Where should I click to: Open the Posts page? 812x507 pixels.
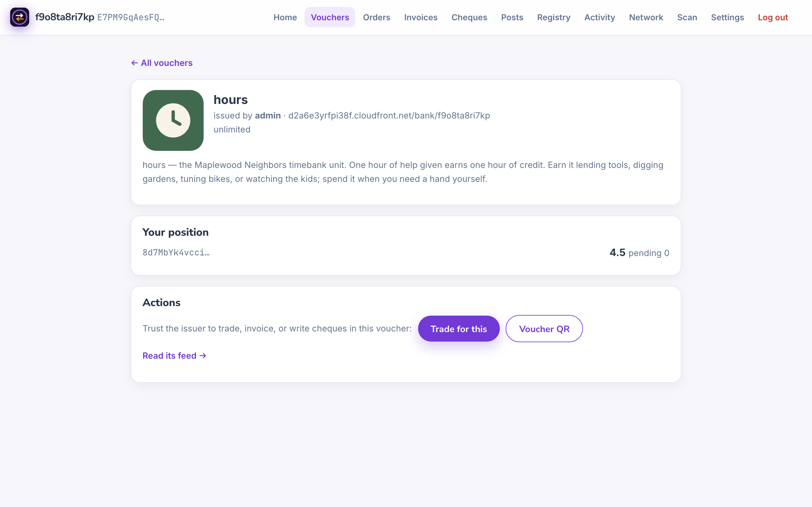pyautogui.click(x=512, y=17)
